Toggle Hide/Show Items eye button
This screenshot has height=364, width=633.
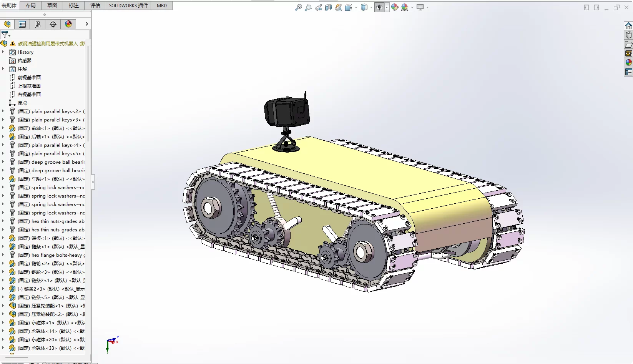point(379,7)
